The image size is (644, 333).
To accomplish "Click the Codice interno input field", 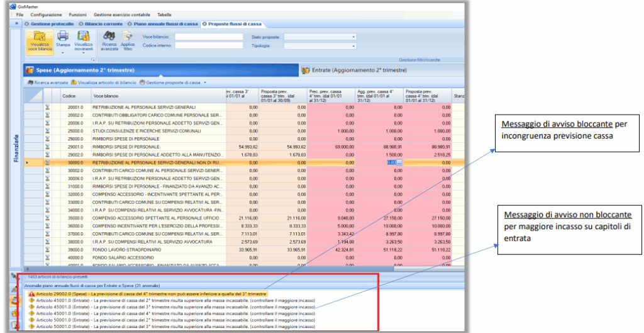I will 209,45.
